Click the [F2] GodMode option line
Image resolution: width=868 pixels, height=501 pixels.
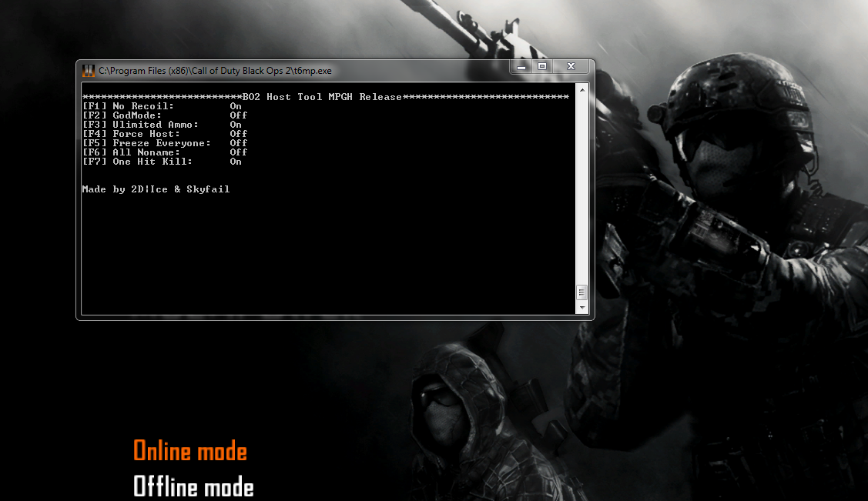164,115
